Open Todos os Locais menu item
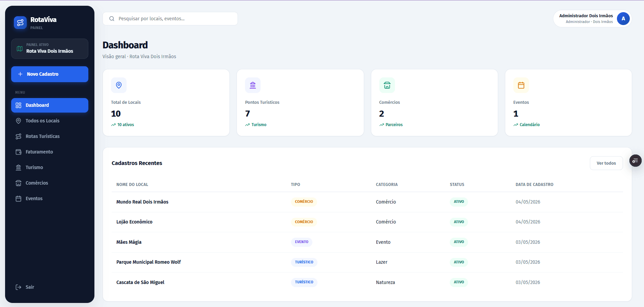This screenshot has height=307, width=644. coord(50,121)
